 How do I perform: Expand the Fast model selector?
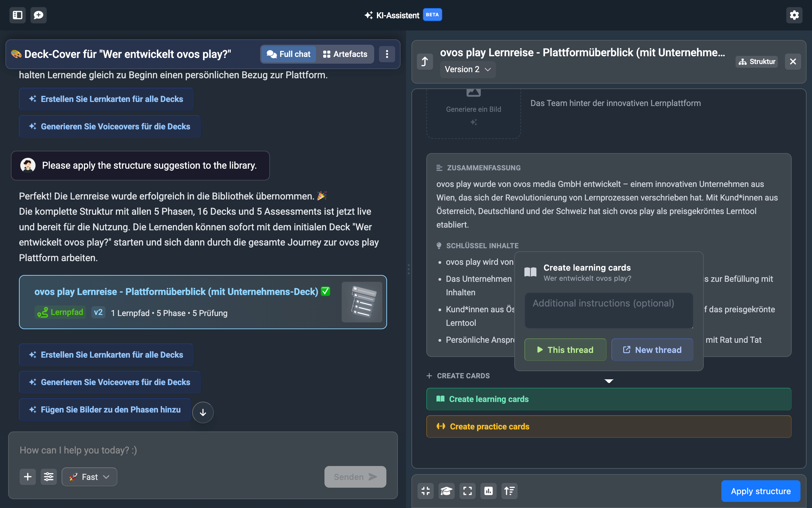point(89,477)
